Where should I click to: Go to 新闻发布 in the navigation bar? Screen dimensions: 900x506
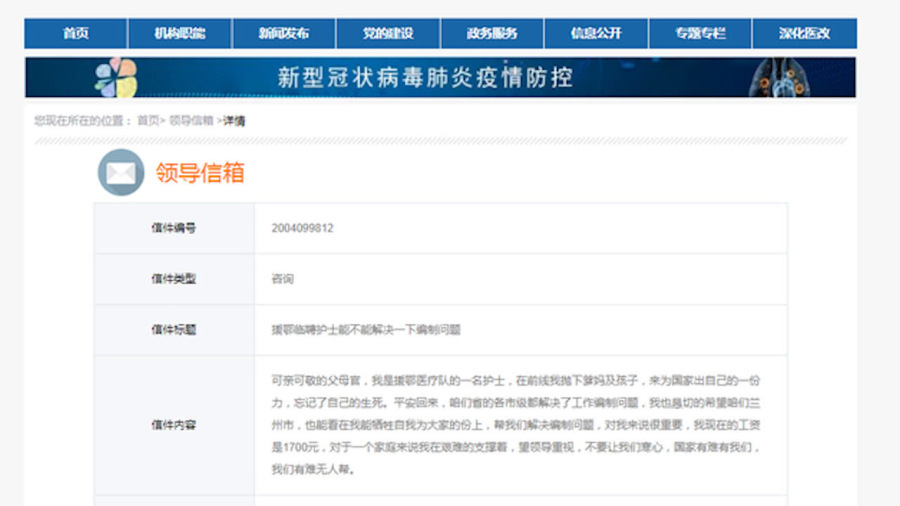(284, 33)
